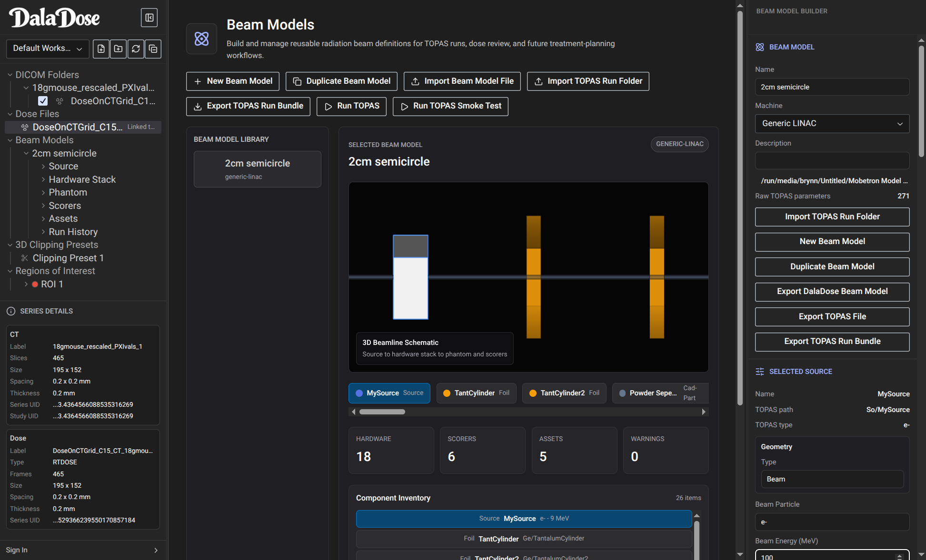Click the beam model Name input field

[832, 87]
